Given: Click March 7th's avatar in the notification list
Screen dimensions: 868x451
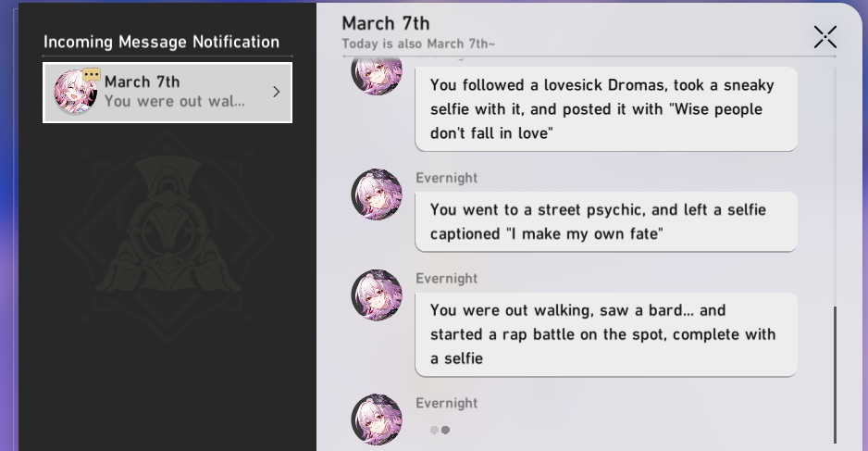Looking at the screenshot, I should (75, 93).
